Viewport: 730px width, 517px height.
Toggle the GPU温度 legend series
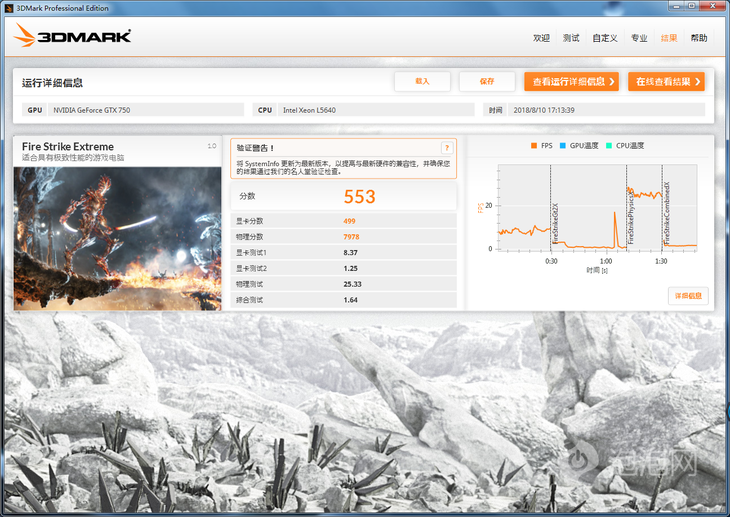point(578,146)
